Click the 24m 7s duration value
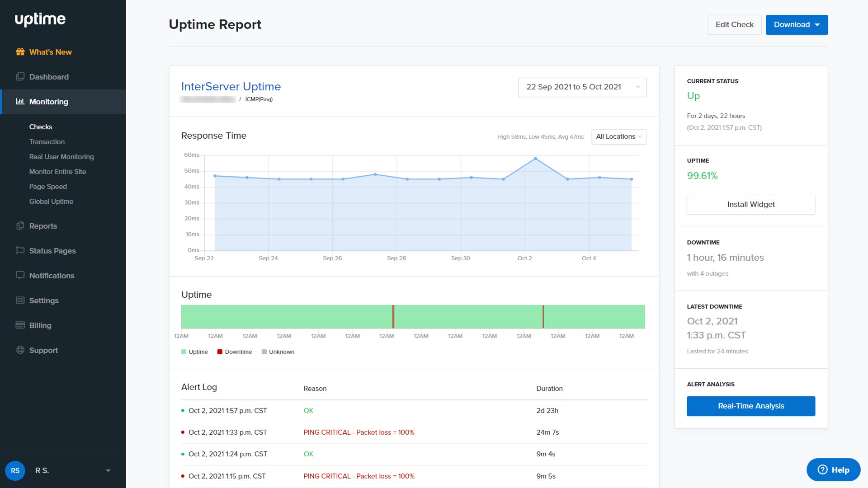 tap(547, 432)
